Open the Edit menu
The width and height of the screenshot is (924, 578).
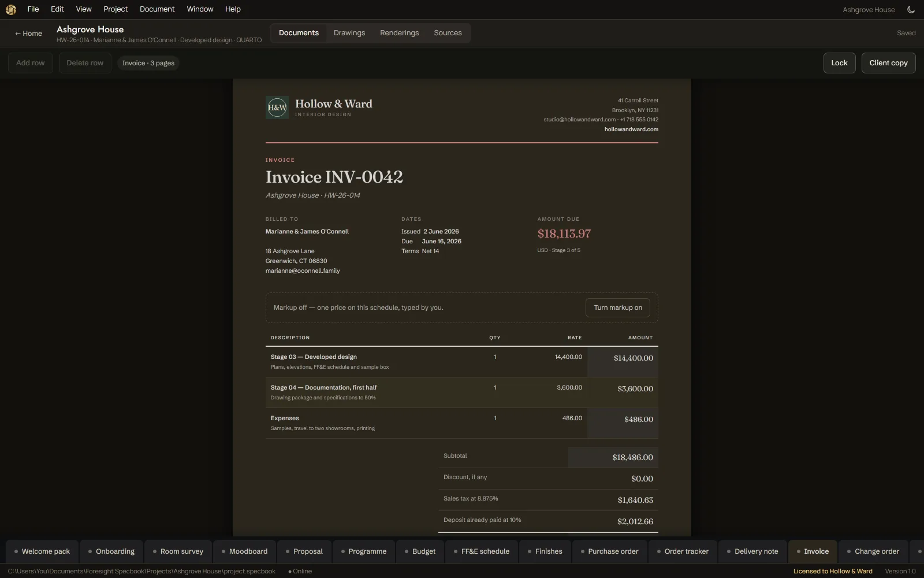[x=57, y=9]
